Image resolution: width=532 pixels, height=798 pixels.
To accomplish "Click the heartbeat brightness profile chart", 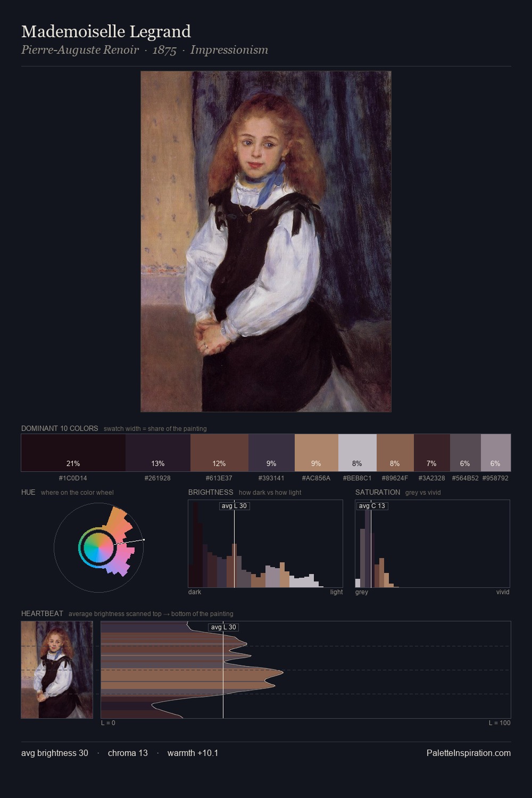I will pos(306,670).
